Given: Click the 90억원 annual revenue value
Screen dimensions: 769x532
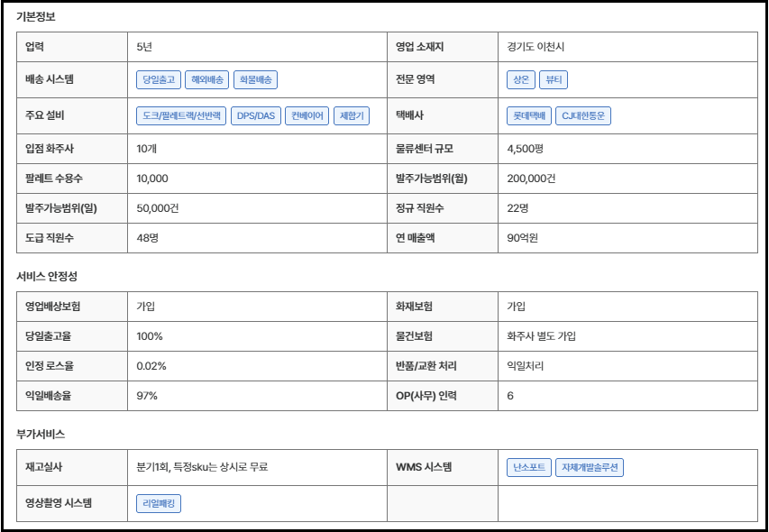Looking at the screenshot, I should [x=523, y=238].
